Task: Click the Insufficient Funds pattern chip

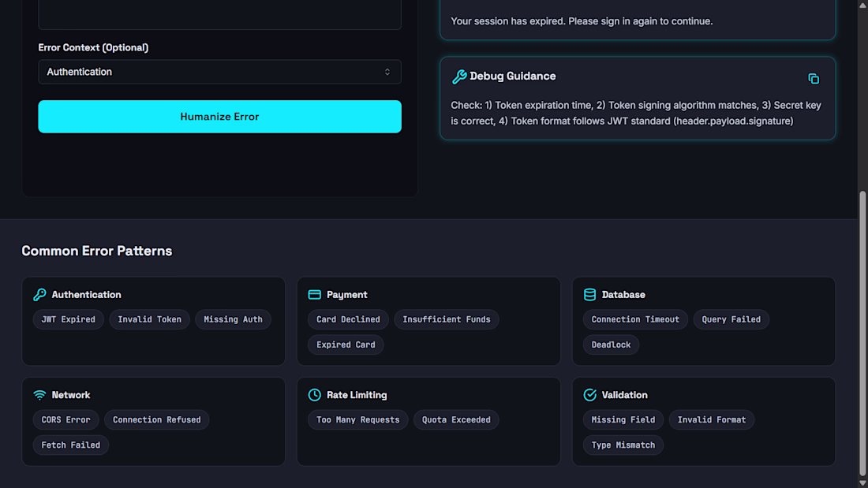Action: tap(446, 319)
